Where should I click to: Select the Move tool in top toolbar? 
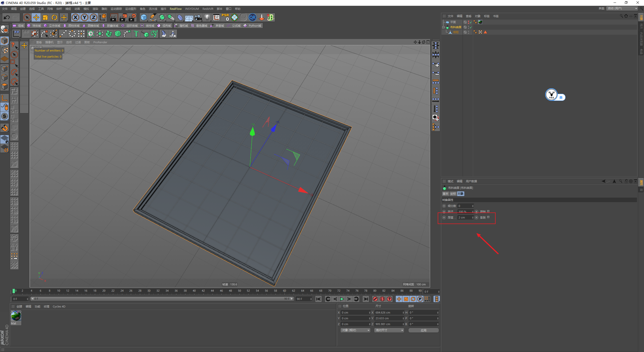36,17
